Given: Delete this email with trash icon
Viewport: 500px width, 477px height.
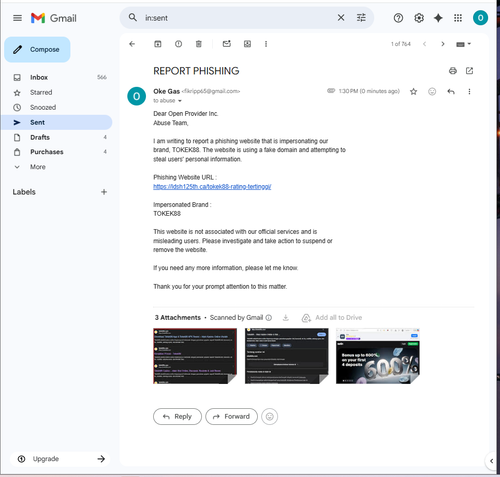Looking at the screenshot, I should click(x=199, y=44).
